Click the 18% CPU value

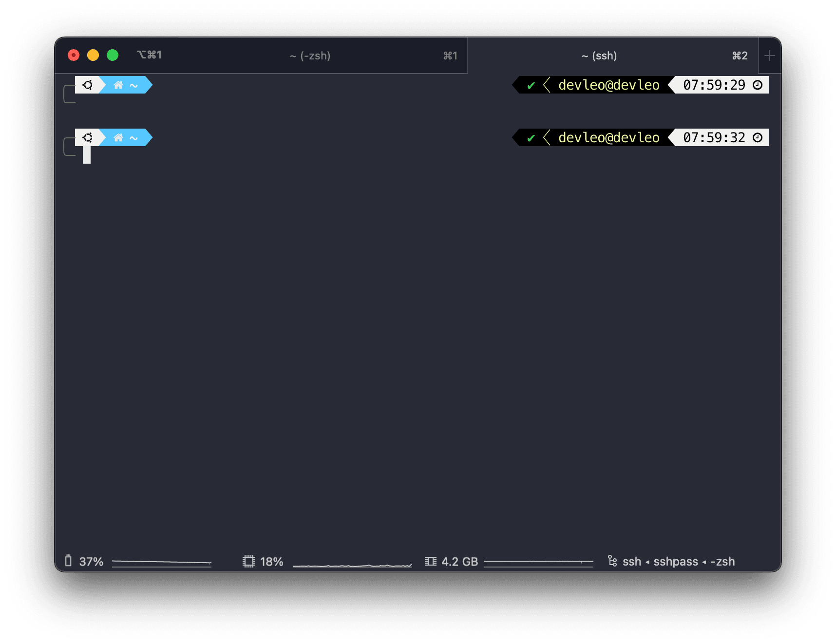tap(272, 562)
